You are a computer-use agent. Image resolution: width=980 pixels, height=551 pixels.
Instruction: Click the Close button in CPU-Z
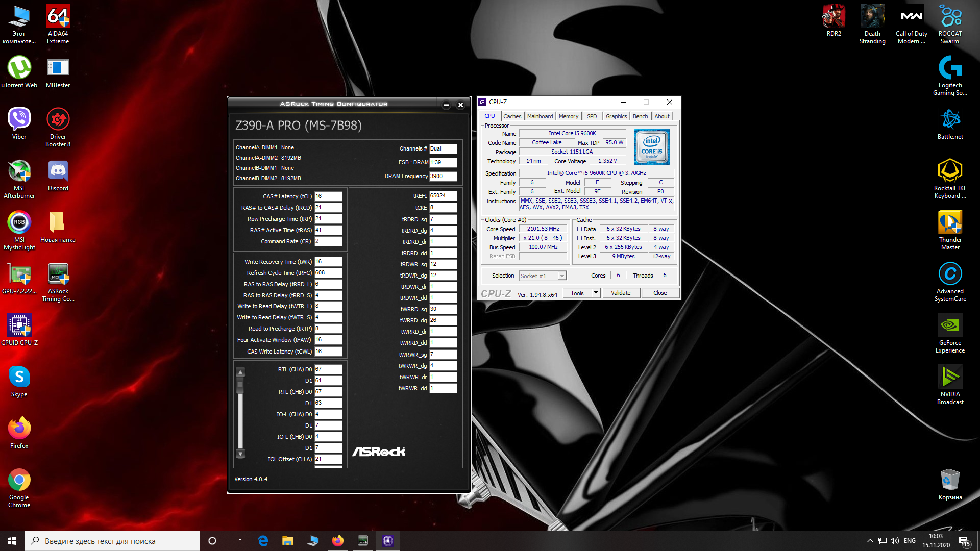(x=659, y=293)
